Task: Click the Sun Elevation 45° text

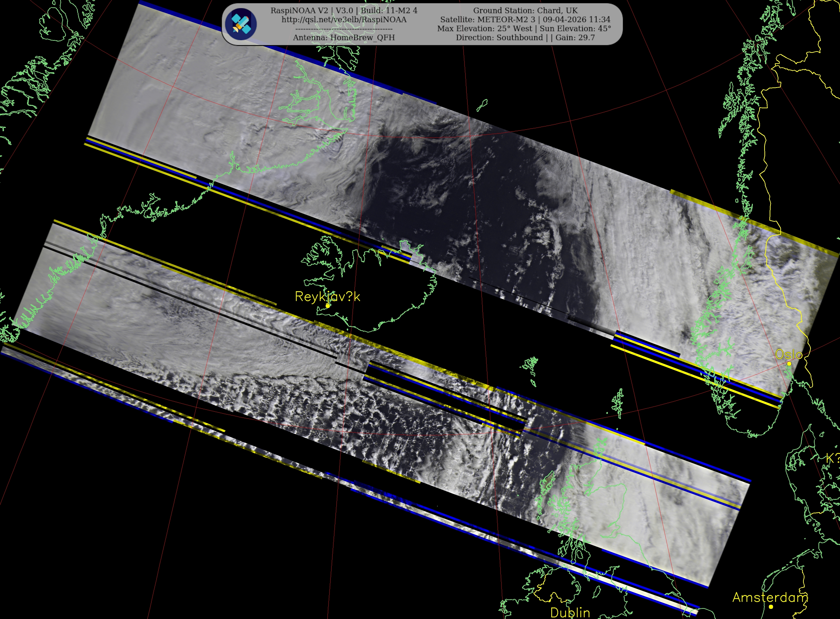Action: click(575, 28)
